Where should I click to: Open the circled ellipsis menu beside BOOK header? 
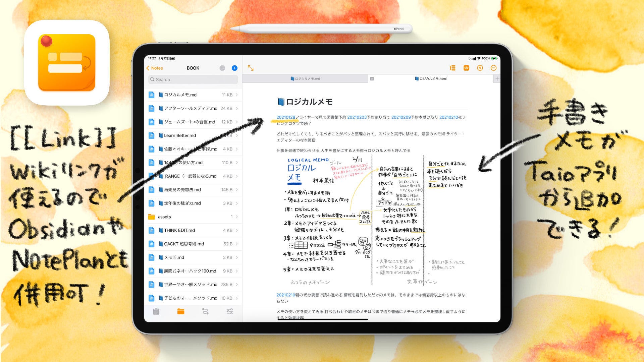(222, 68)
